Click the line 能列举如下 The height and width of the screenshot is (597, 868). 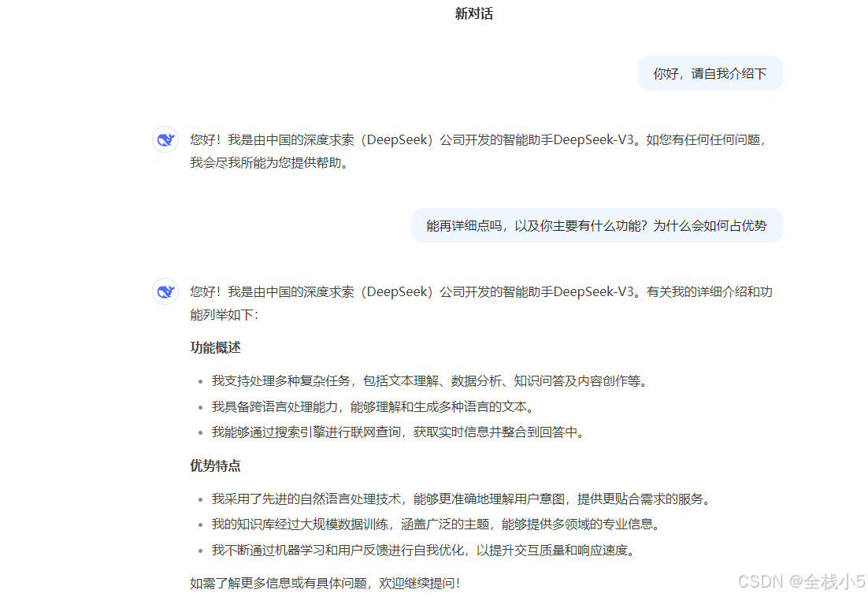coord(224,315)
